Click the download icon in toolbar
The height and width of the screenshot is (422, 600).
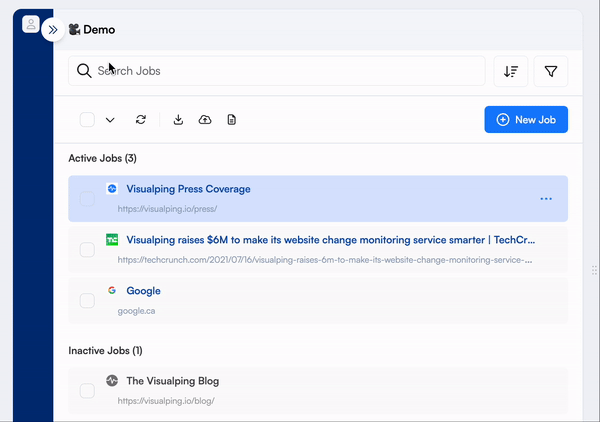[178, 120]
